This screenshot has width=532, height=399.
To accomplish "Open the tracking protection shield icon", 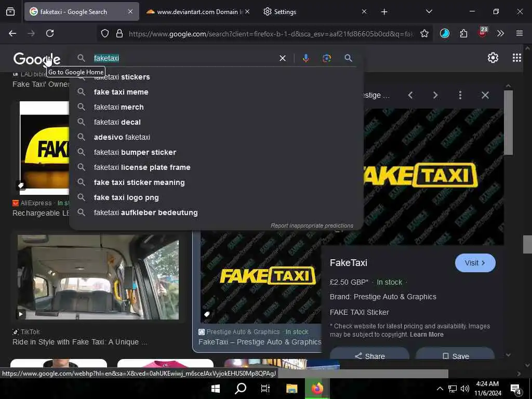I will [x=105, y=33].
